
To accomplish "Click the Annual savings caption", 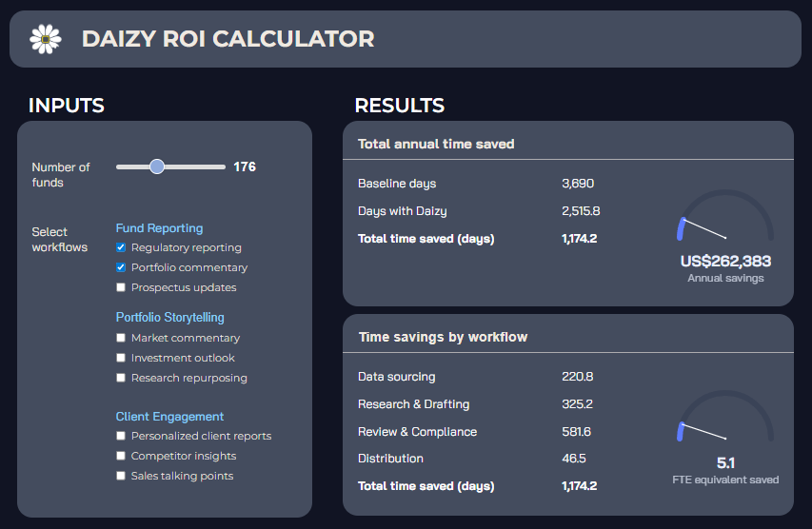I will (x=725, y=278).
